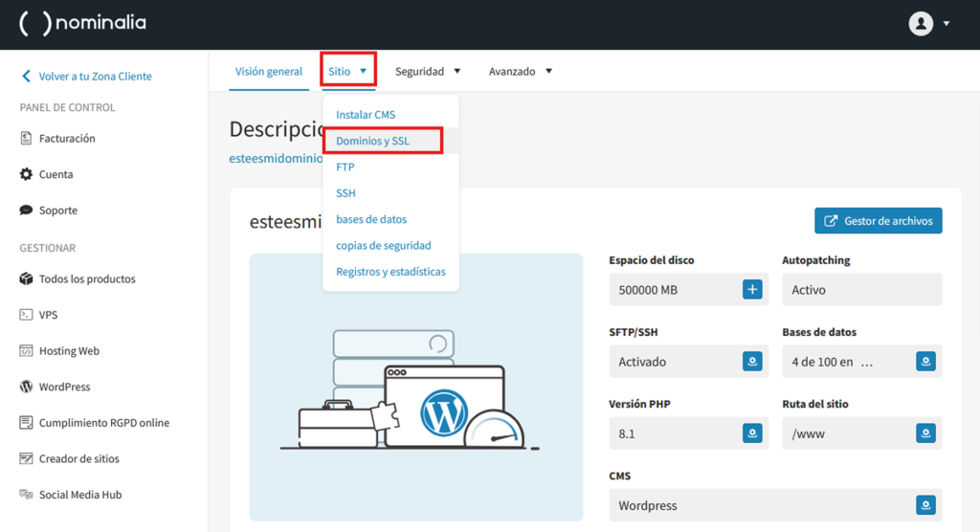Viewport: 980px width, 532px height.
Task: Click the Todos los productos box icon
Action: 26,278
